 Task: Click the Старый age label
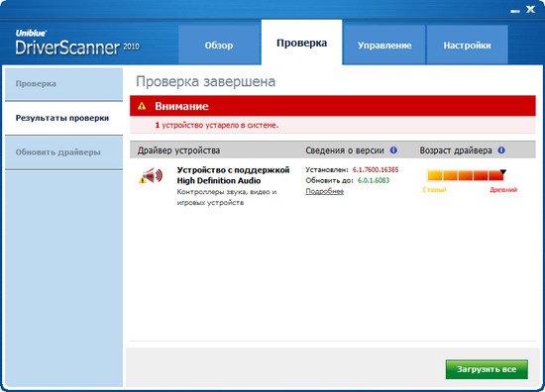pos(434,190)
